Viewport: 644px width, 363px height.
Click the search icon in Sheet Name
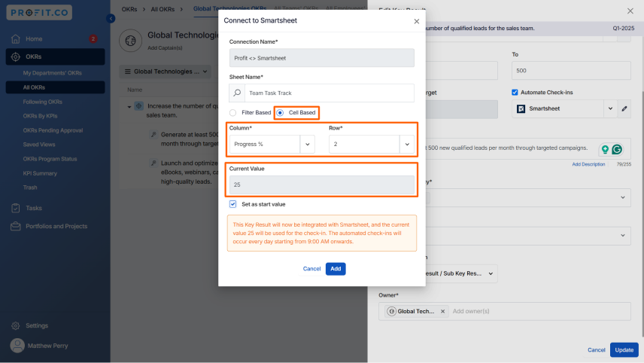click(x=237, y=93)
